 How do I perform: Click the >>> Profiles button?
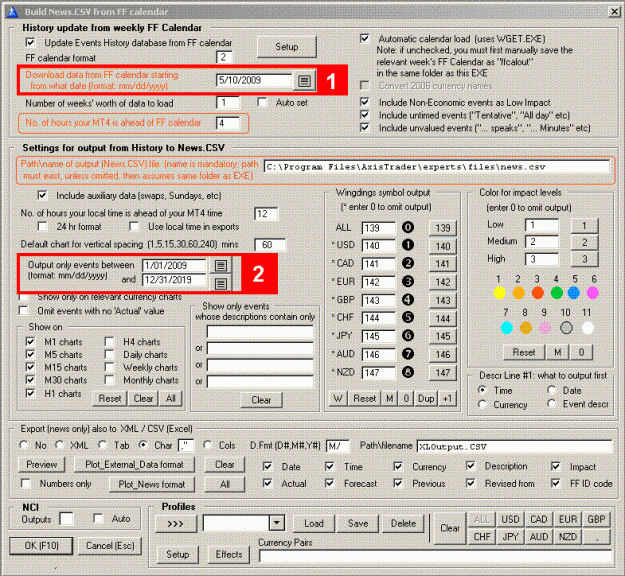point(176,523)
